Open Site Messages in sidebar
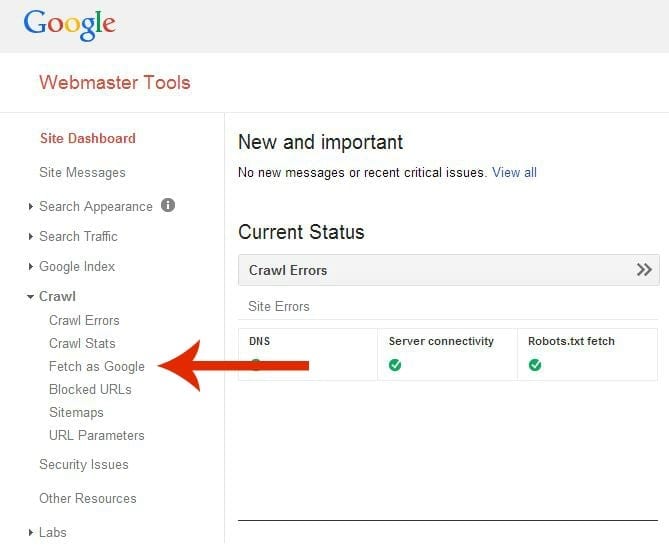669x545 pixels. tap(82, 172)
